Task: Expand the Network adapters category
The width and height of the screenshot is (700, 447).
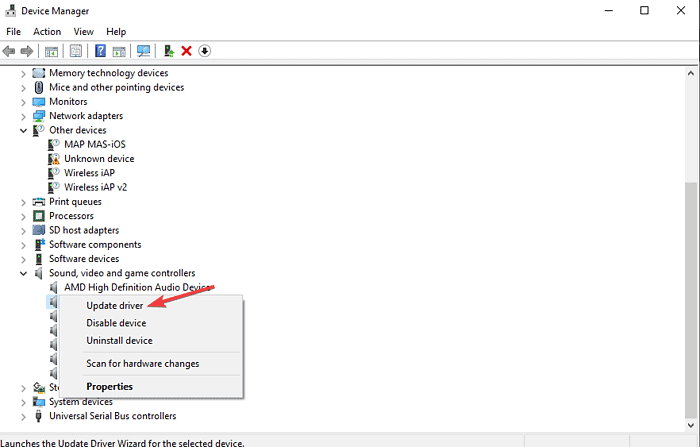Action: pyautogui.click(x=24, y=116)
